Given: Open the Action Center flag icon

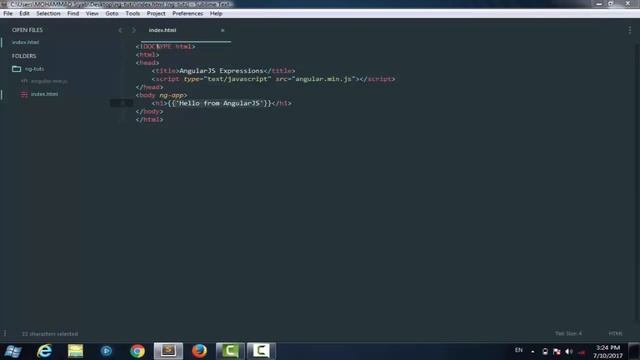Looking at the screenshot, I should point(557,351).
